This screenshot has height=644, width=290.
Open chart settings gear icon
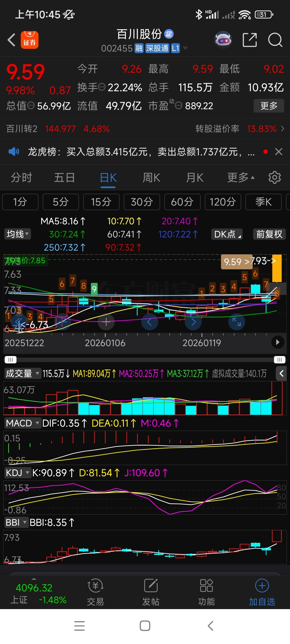tap(275, 177)
